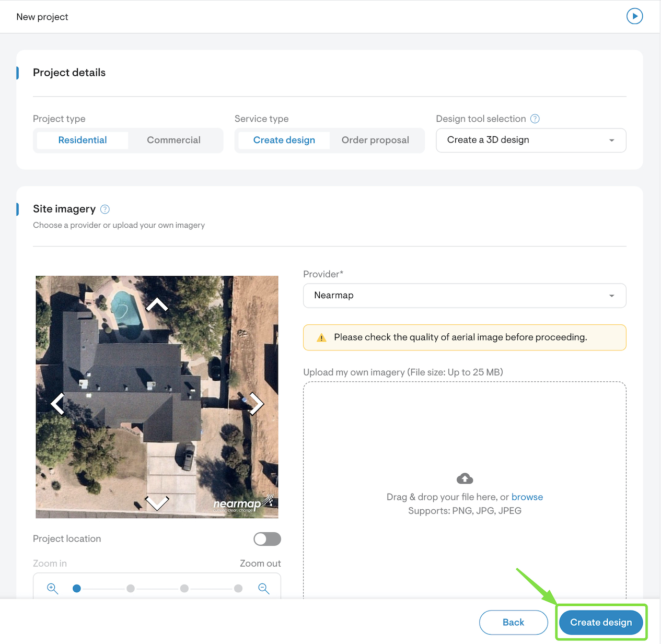Open the Design tool selection dropdown
The height and width of the screenshot is (644, 661).
tap(531, 140)
